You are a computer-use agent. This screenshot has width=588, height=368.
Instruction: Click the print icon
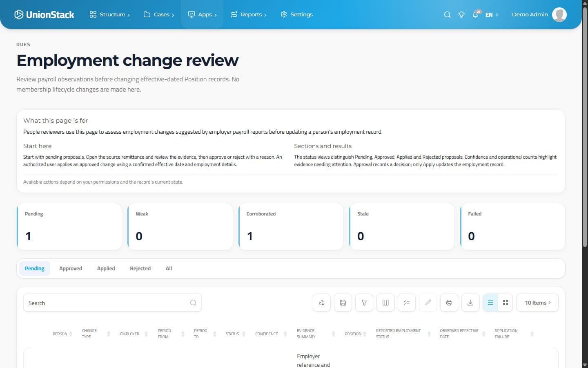point(449,303)
